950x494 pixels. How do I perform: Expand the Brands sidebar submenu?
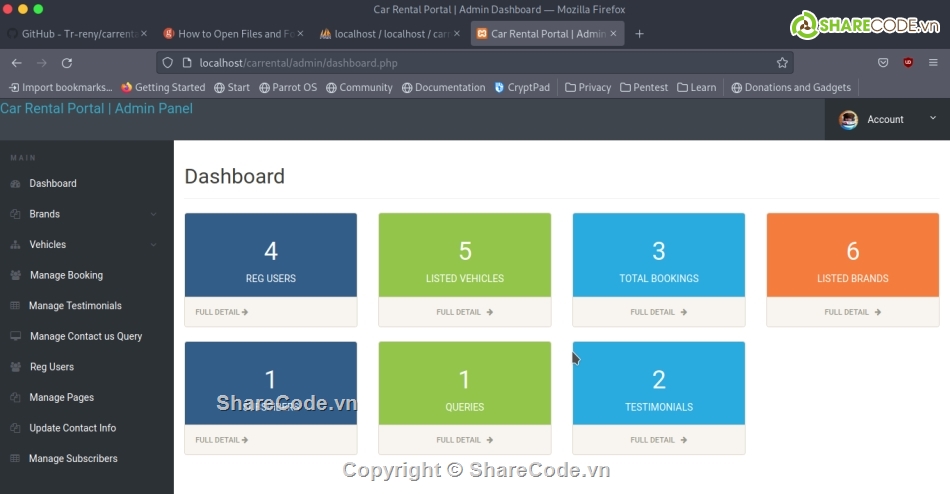tap(153, 214)
